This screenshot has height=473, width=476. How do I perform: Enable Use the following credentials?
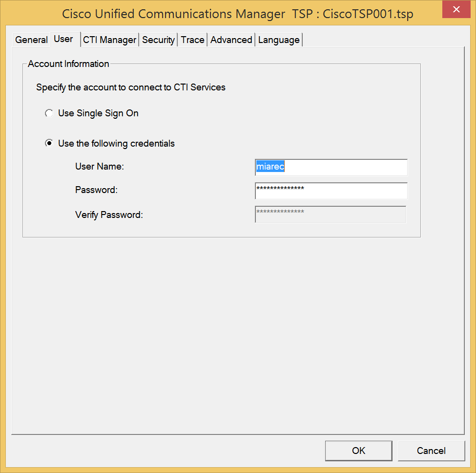pyautogui.click(x=49, y=143)
